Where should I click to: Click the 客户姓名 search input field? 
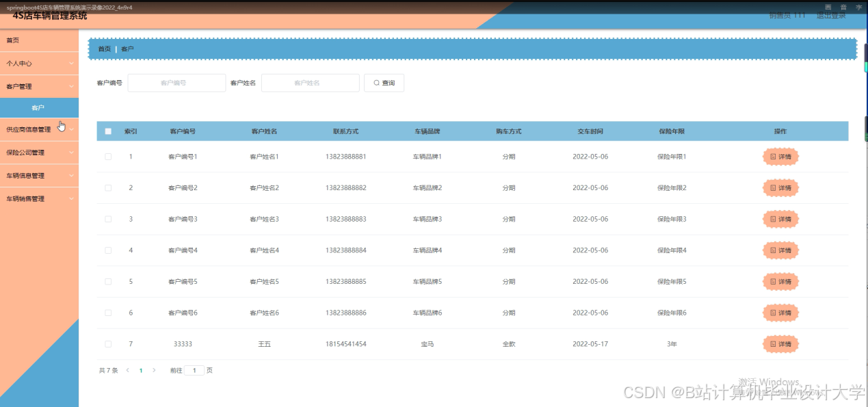(310, 83)
